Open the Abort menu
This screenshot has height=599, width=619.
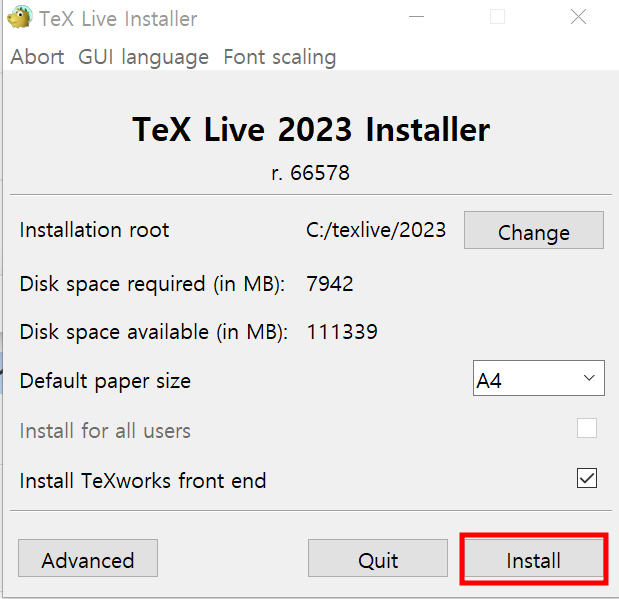pos(37,57)
